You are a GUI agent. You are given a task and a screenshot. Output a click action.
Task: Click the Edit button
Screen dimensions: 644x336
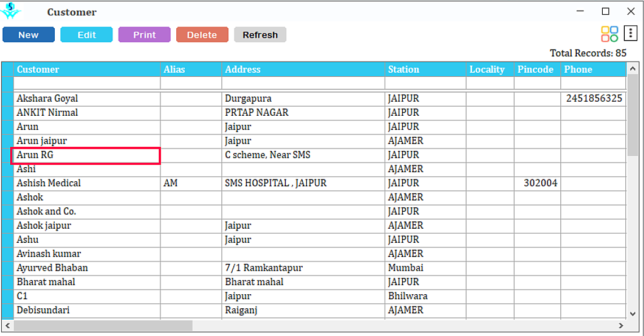pos(86,35)
